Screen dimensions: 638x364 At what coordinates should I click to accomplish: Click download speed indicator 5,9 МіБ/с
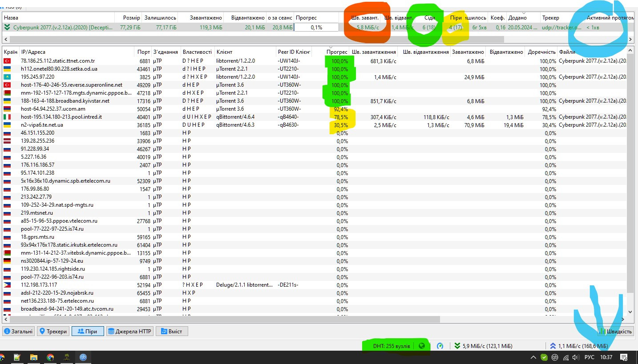(483, 346)
